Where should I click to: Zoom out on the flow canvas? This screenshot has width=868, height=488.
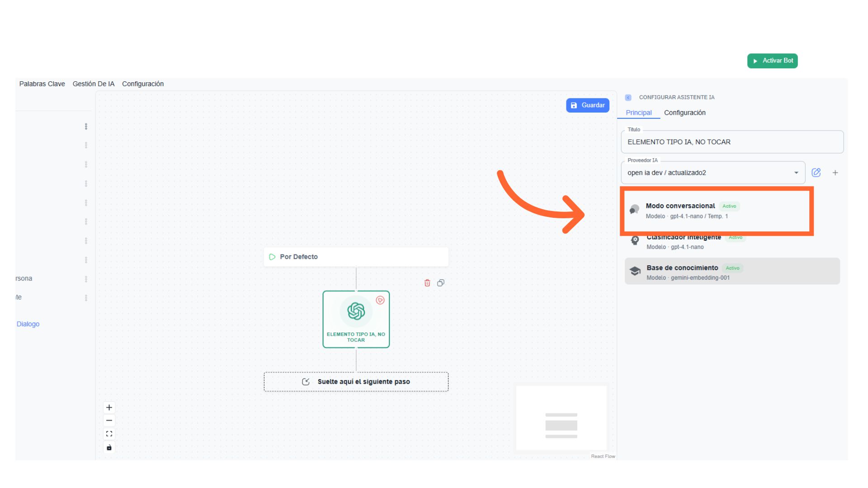click(109, 421)
